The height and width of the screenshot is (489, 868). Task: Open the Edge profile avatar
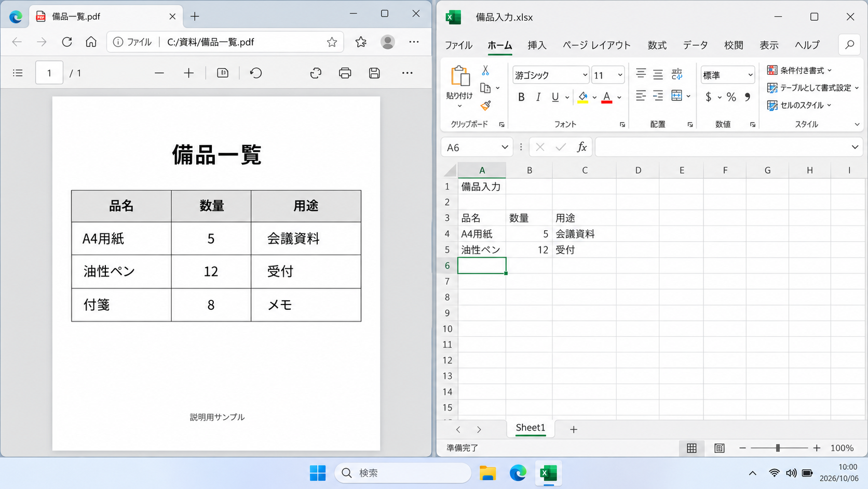click(388, 42)
